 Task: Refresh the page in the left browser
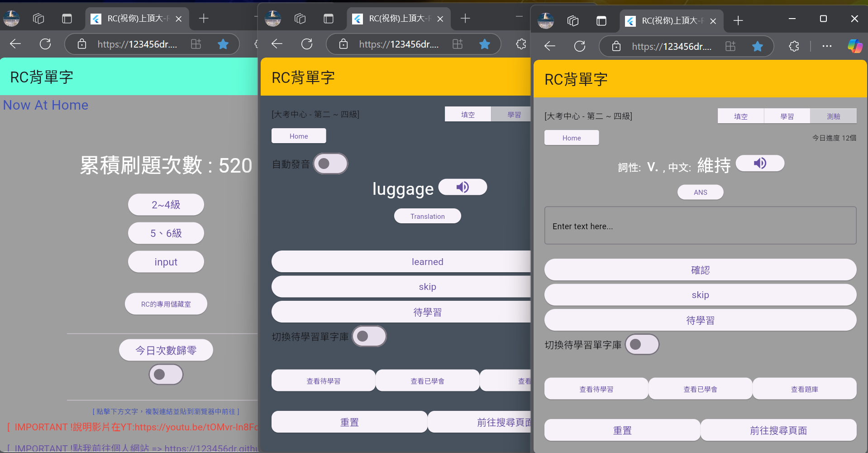pos(45,44)
